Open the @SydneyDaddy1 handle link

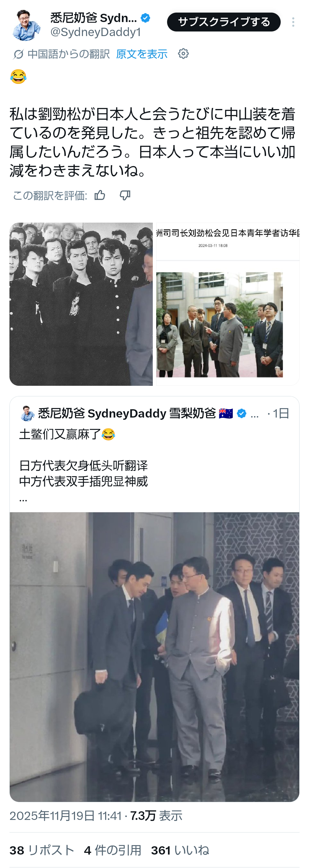click(96, 32)
